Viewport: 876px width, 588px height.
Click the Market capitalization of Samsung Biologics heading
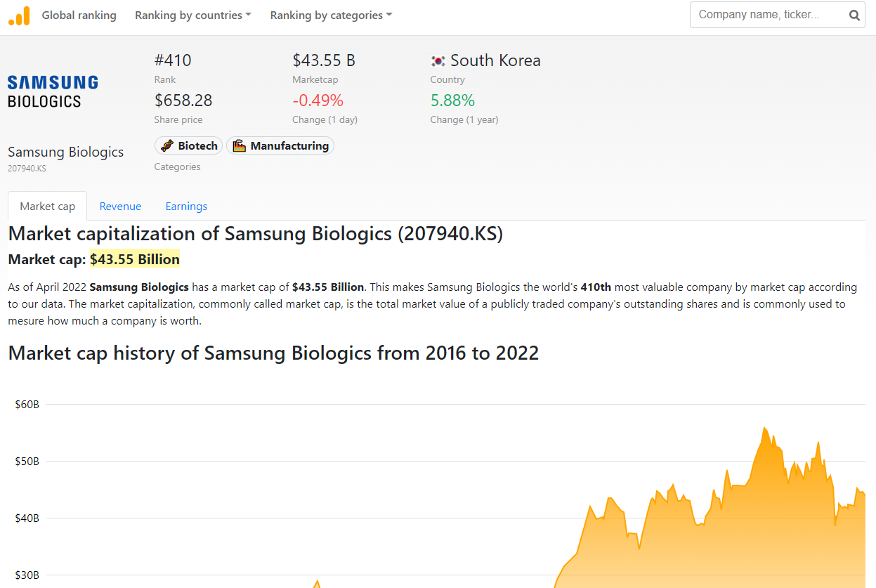click(256, 233)
